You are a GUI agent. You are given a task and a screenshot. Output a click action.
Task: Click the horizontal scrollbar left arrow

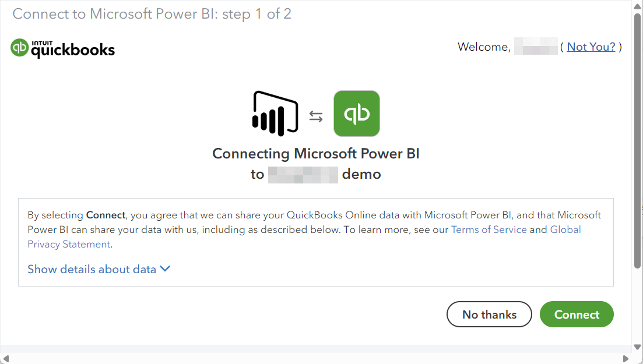pyautogui.click(x=5, y=359)
